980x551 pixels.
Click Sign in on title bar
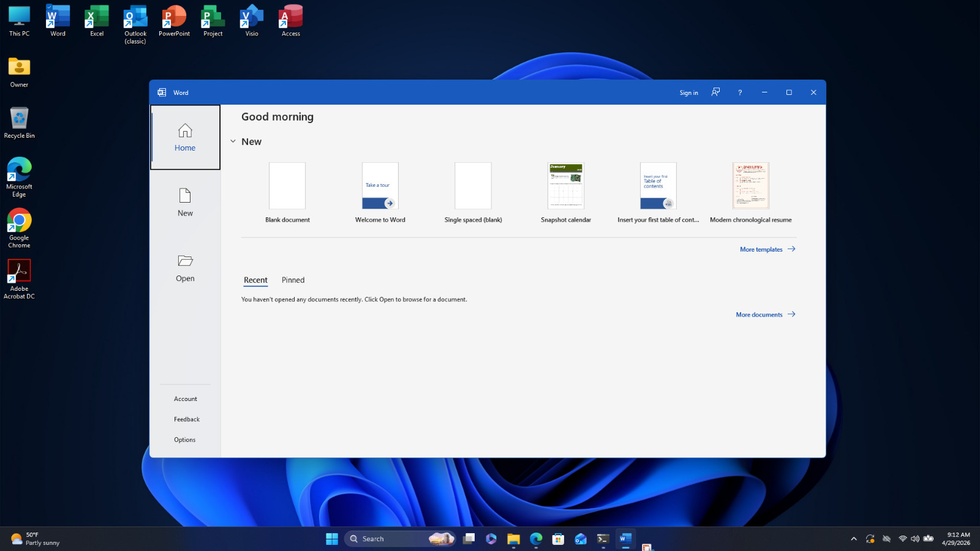(x=688, y=93)
